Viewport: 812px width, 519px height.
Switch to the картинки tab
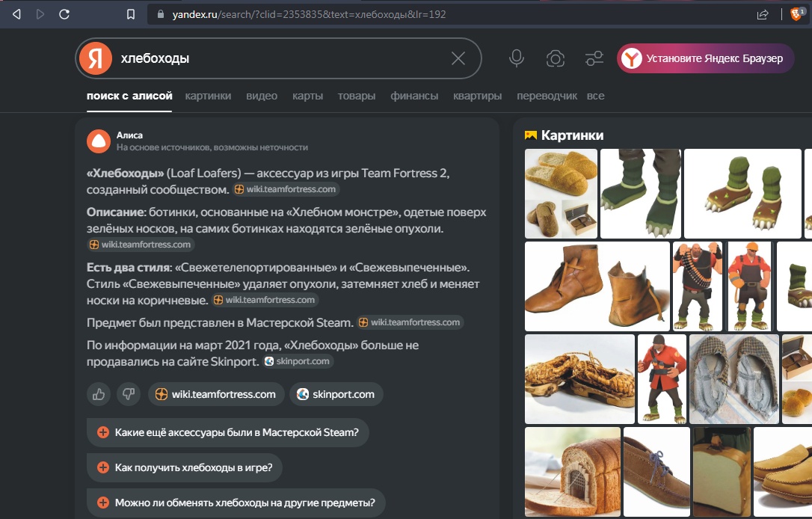coord(208,96)
